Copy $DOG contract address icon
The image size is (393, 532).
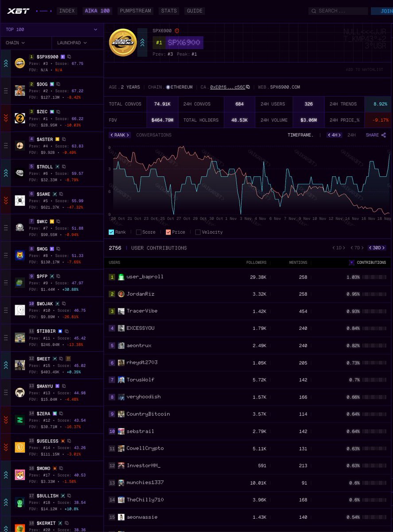point(58,84)
